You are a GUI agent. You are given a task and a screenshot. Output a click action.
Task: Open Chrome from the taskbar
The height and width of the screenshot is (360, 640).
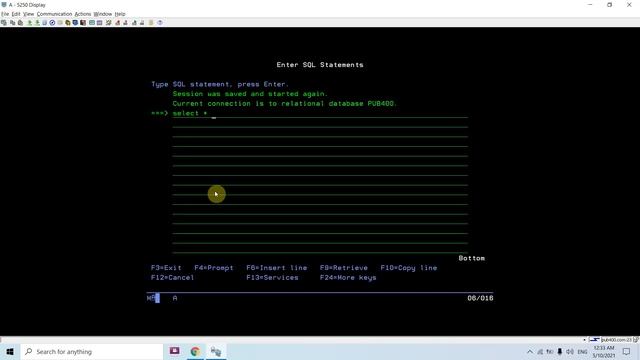(195, 351)
